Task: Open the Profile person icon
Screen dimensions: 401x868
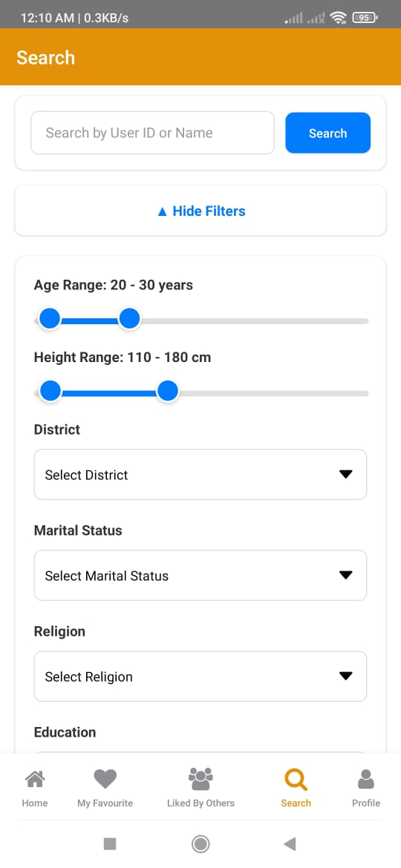Action: [365, 780]
